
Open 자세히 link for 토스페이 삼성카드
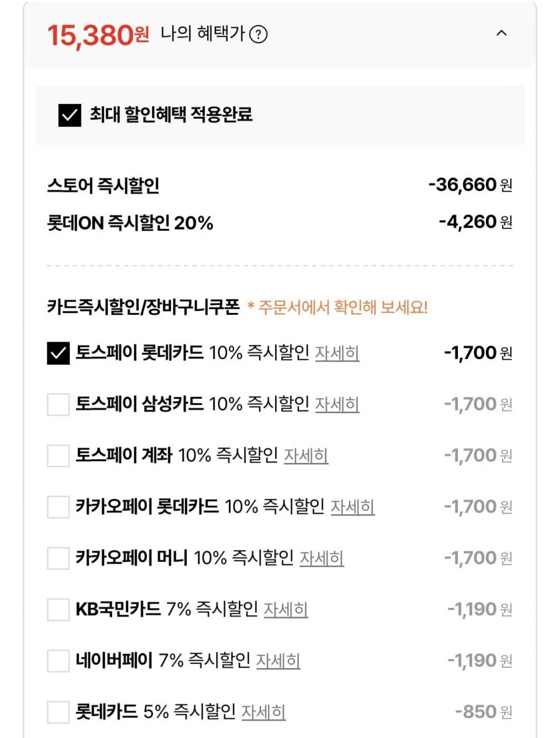coord(337,404)
